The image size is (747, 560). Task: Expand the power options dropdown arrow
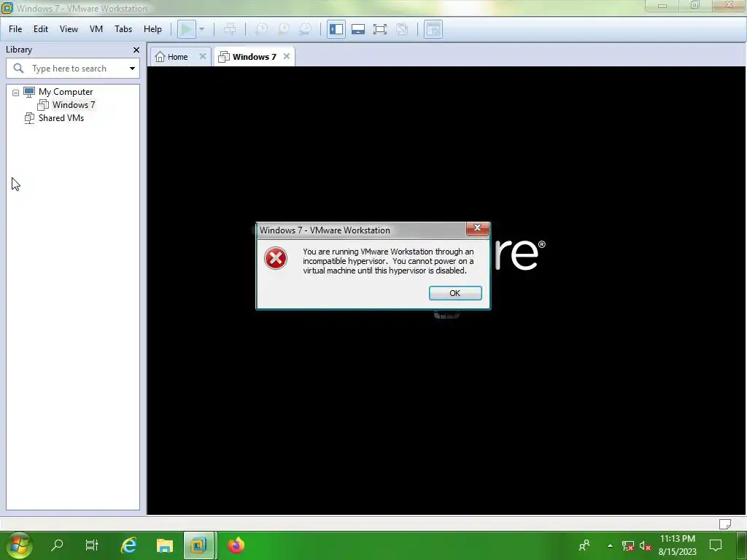[x=201, y=29]
